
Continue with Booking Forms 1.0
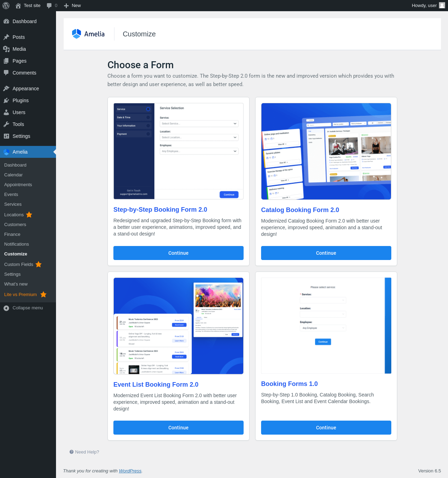click(x=326, y=428)
